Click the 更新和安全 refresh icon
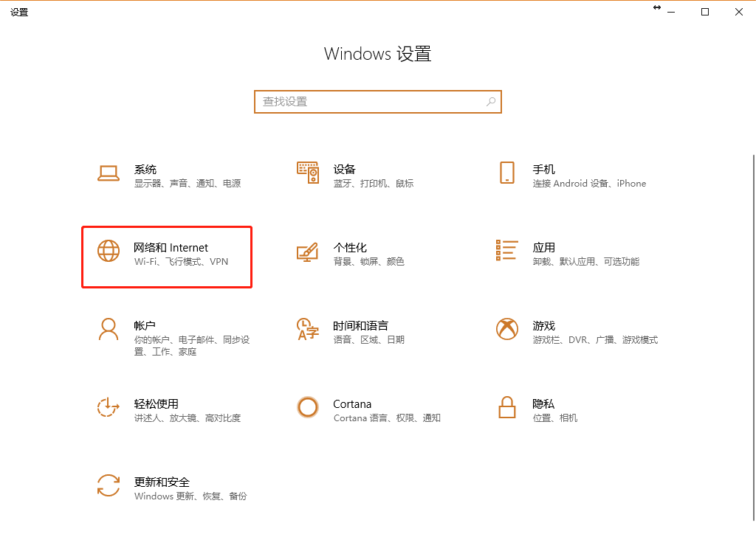Screen dimensions: 756x537 click(109, 486)
